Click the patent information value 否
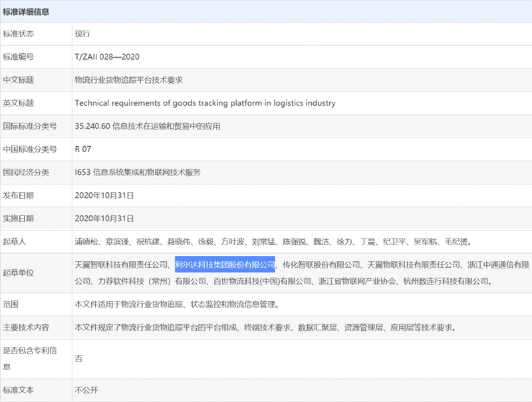The image size is (532, 402). point(78,358)
